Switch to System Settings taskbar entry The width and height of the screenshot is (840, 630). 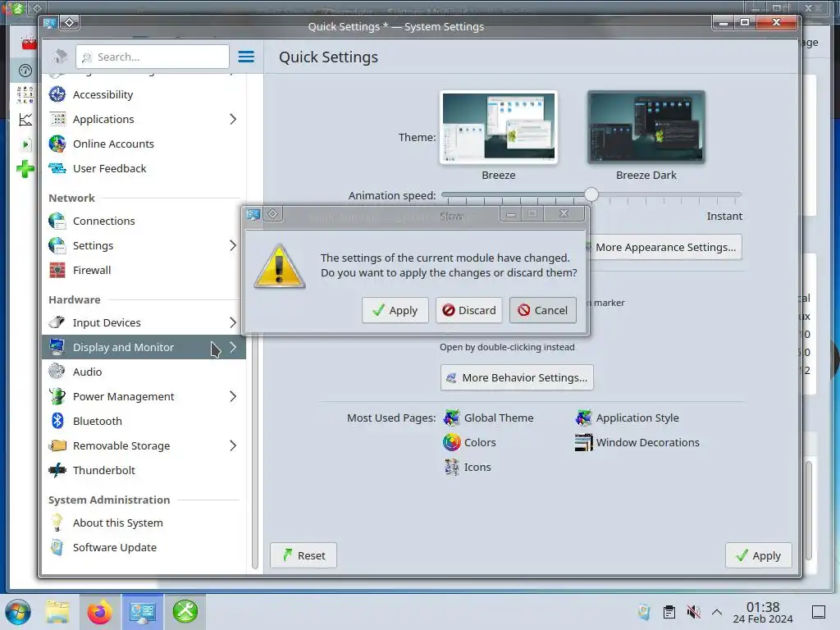pyautogui.click(x=142, y=612)
